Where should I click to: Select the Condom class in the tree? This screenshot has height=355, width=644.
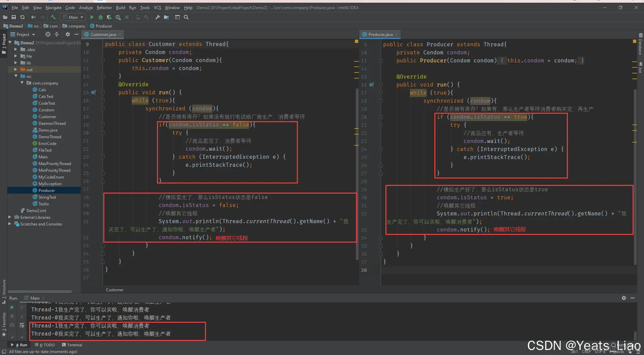pos(46,110)
